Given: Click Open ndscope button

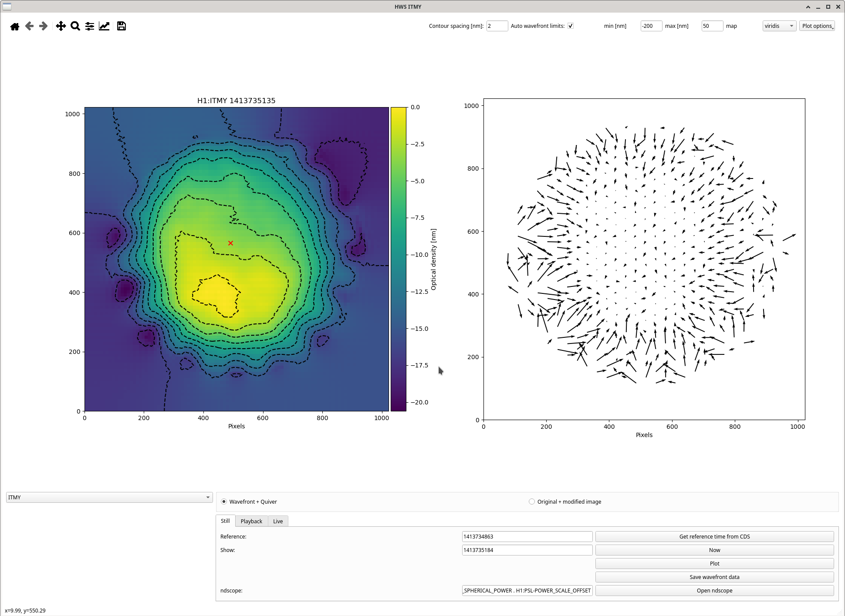Looking at the screenshot, I should click(714, 591).
